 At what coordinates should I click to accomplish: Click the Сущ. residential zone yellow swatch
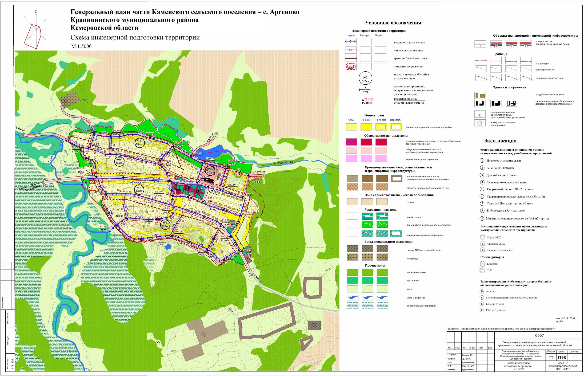352,127
